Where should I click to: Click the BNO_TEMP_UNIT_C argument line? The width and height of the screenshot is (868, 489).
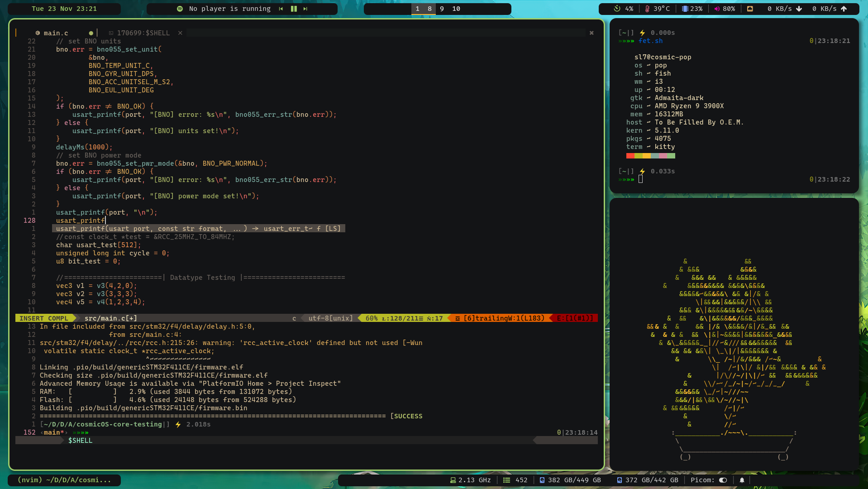click(121, 66)
